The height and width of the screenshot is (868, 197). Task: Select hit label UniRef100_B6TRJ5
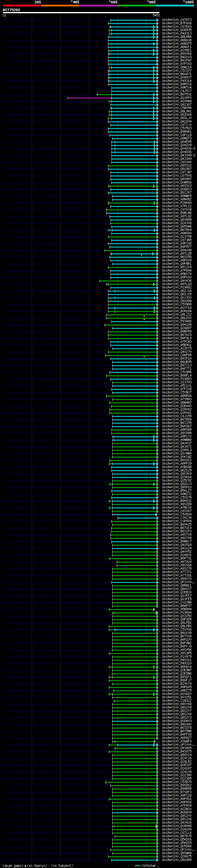coord(177,836)
